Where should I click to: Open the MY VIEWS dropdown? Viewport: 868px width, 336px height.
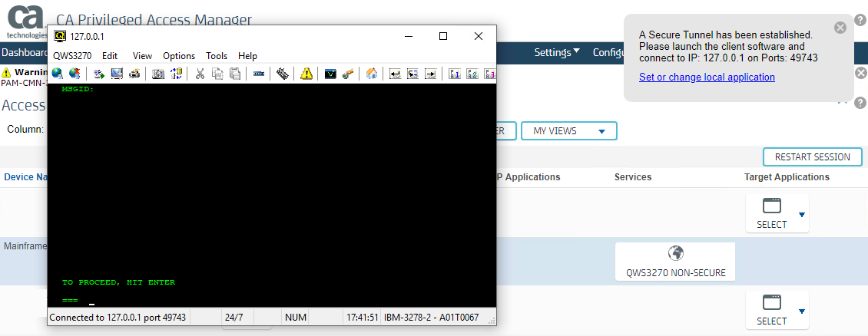569,131
